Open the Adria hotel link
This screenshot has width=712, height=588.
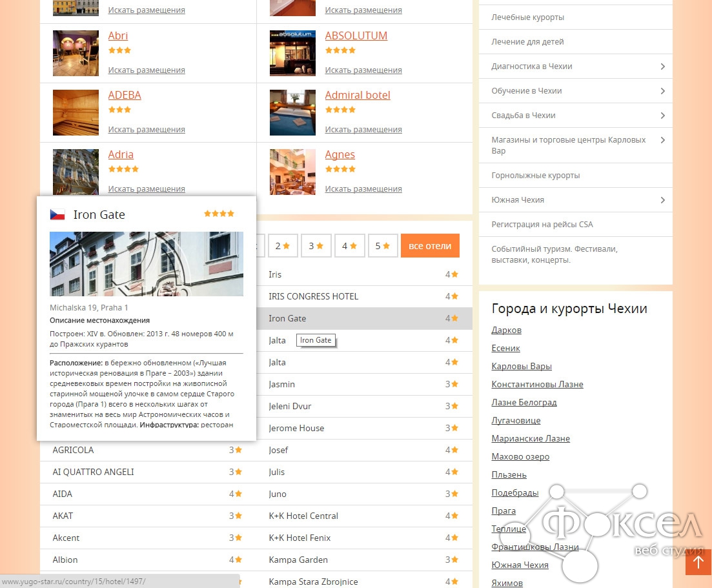(121, 154)
